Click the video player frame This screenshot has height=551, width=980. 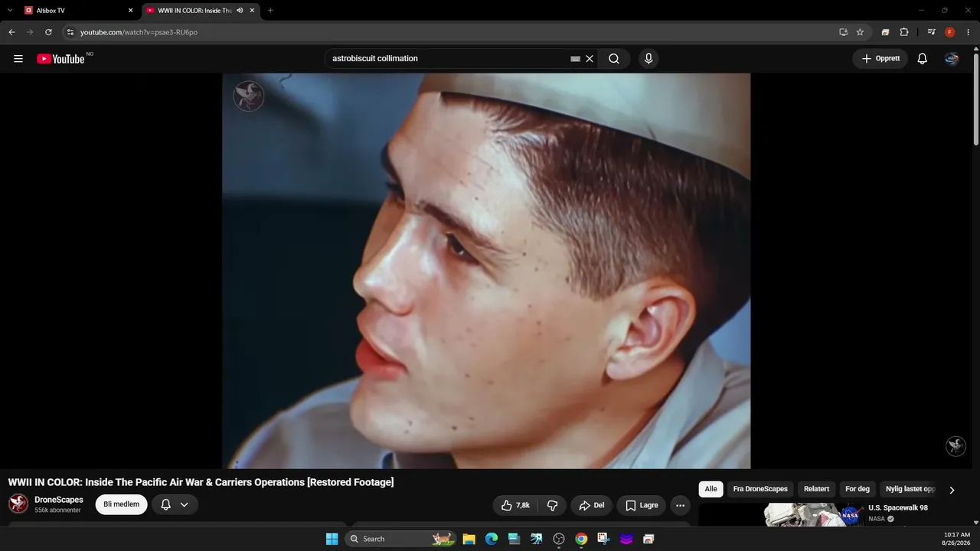[486, 271]
